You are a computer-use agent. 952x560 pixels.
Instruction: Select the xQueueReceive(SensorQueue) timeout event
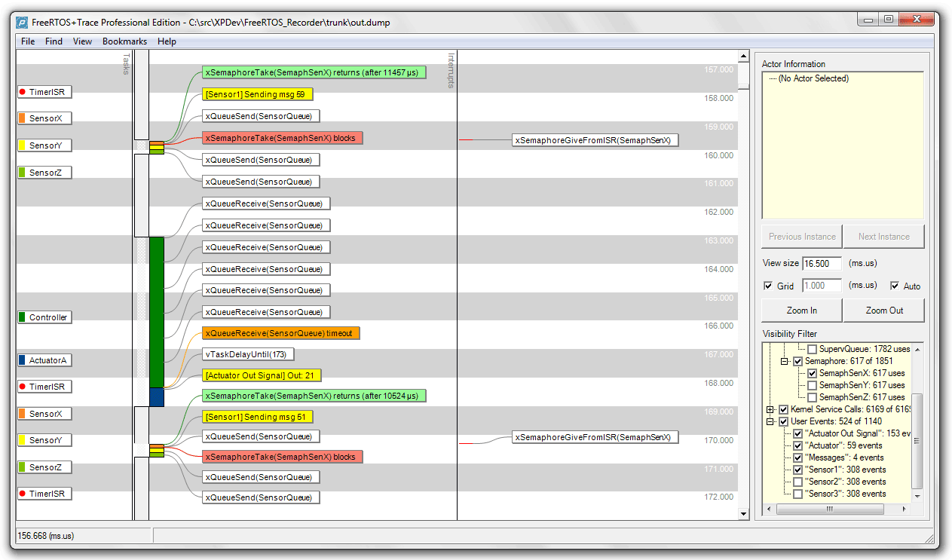(280, 333)
